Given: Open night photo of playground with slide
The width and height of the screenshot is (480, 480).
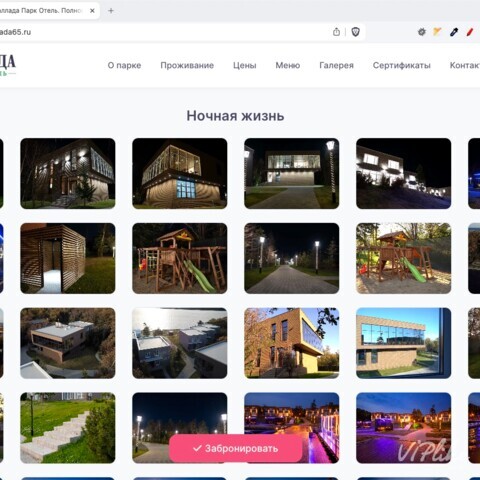Looking at the screenshot, I should point(180,258).
